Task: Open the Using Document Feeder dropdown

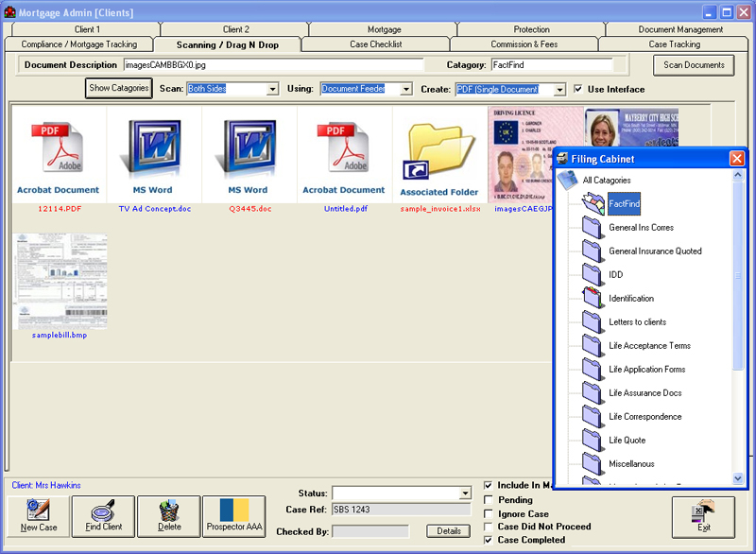Action: tap(406, 89)
